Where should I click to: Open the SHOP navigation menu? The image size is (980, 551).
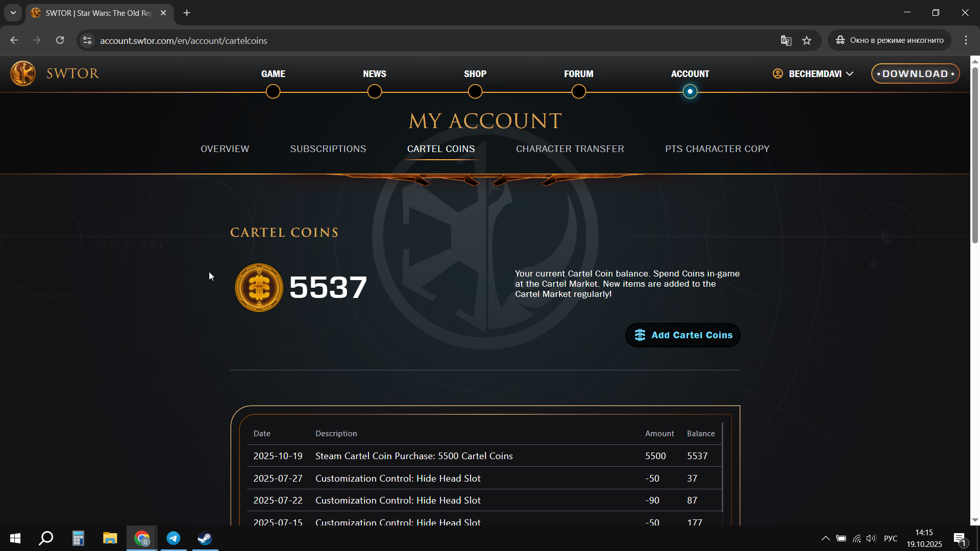click(475, 74)
